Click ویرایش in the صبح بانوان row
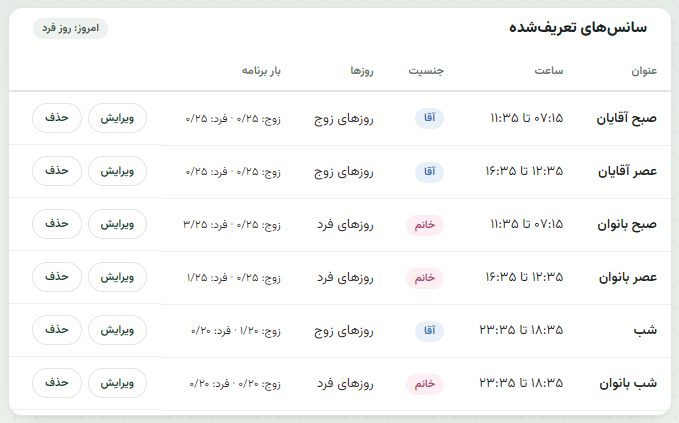The image size is (679, 423). tap(117, 224)
